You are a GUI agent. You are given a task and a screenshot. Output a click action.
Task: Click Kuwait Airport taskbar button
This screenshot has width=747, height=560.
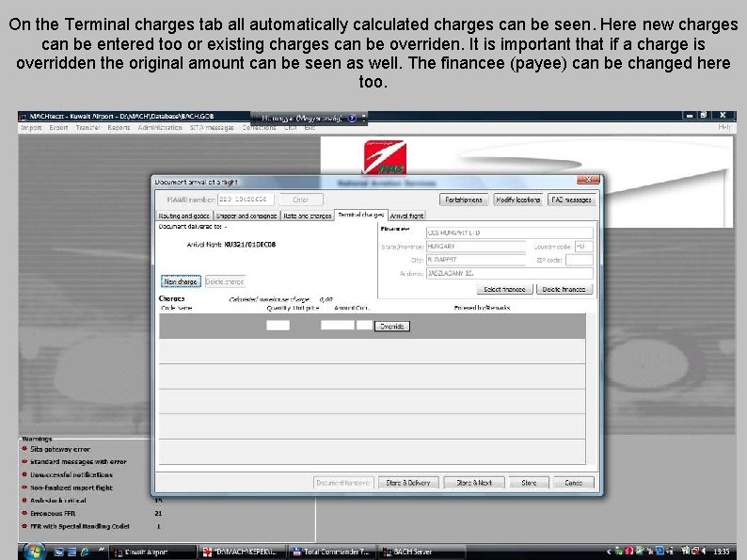[x=152, y=552]
